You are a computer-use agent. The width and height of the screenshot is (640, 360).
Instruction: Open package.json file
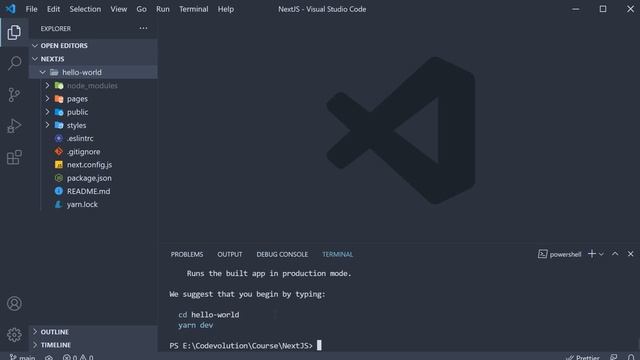pyautogui.click(x=93, y=178)
